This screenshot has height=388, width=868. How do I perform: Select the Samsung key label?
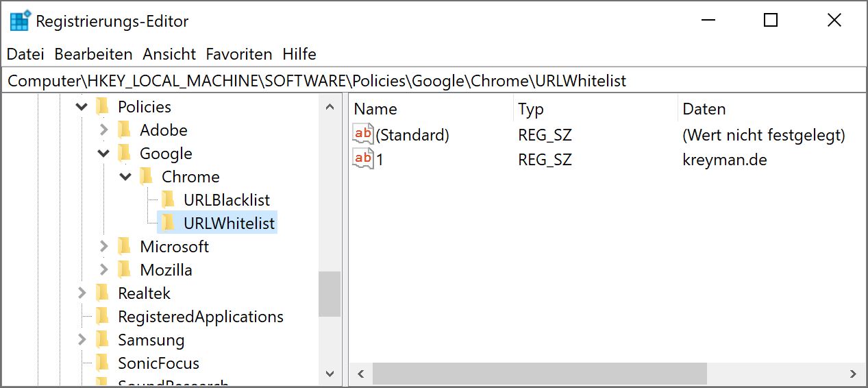tap(151, 340)
